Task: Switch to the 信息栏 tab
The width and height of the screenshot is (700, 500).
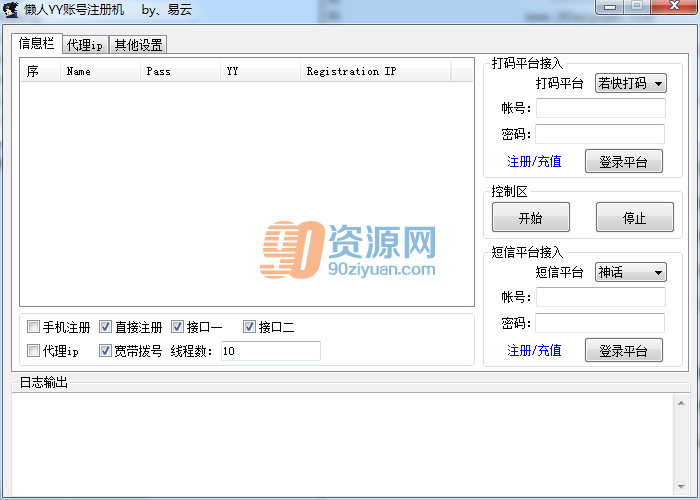Action: [x=37, y=43]
